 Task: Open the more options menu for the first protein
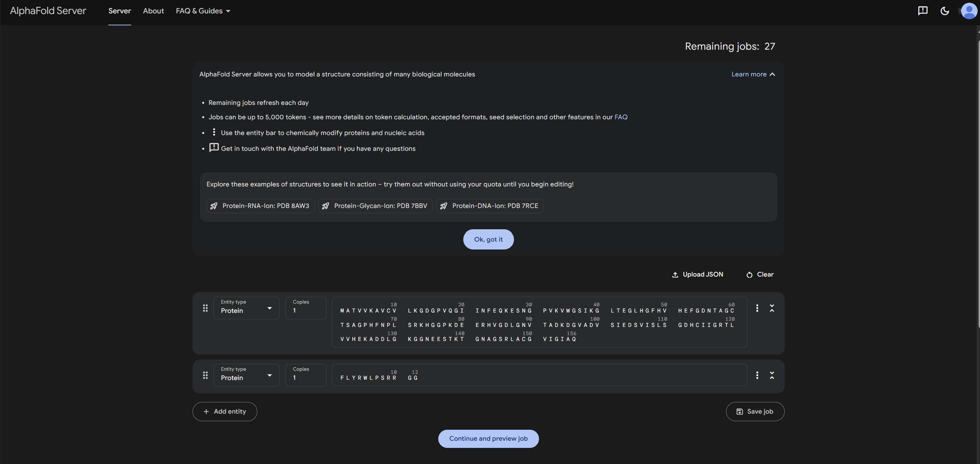pyautogui.click(x=757, y=308)
